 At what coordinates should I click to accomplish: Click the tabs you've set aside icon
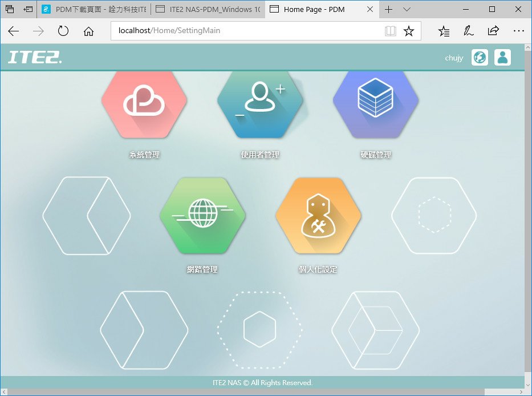(10, 9)
